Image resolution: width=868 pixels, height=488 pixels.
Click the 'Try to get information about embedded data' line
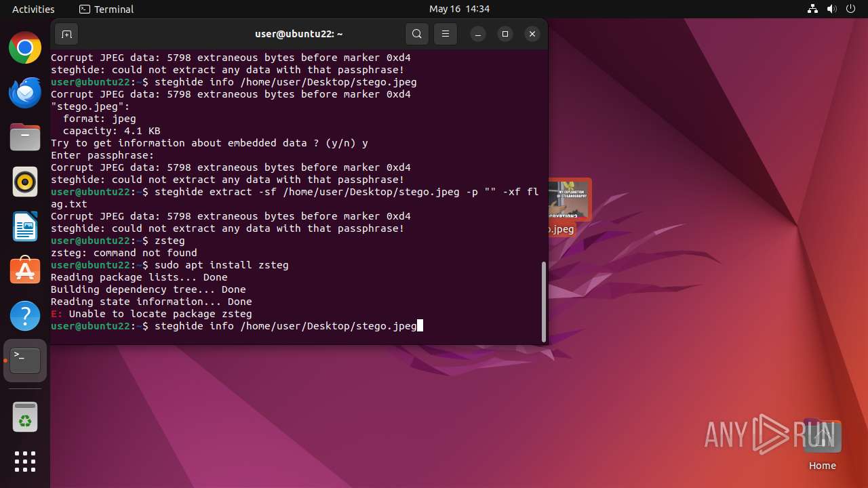pos(210,143)
